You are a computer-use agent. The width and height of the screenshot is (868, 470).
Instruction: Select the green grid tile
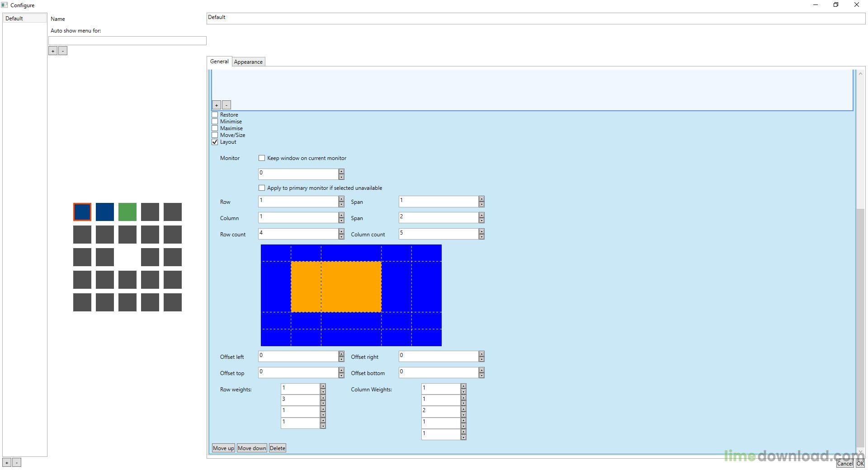[x=127, y=212]
